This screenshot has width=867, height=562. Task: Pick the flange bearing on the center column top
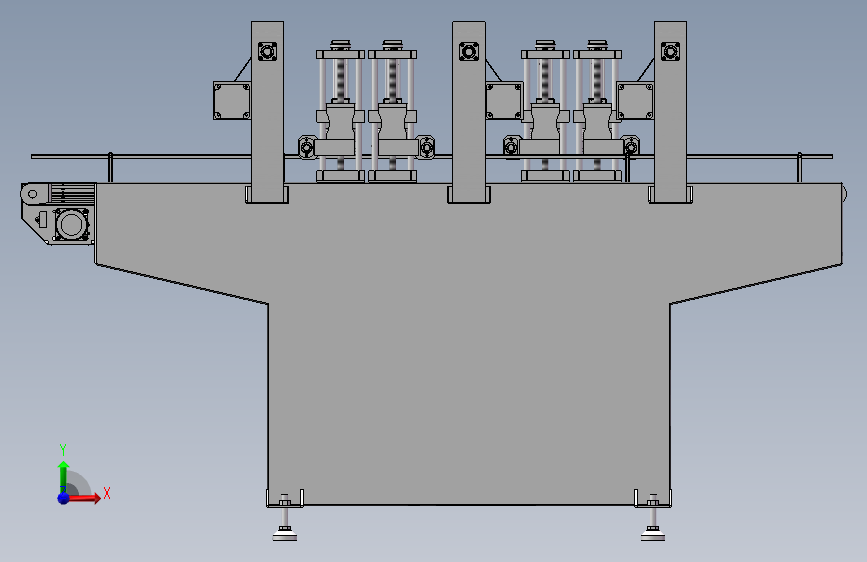[469, 52]
